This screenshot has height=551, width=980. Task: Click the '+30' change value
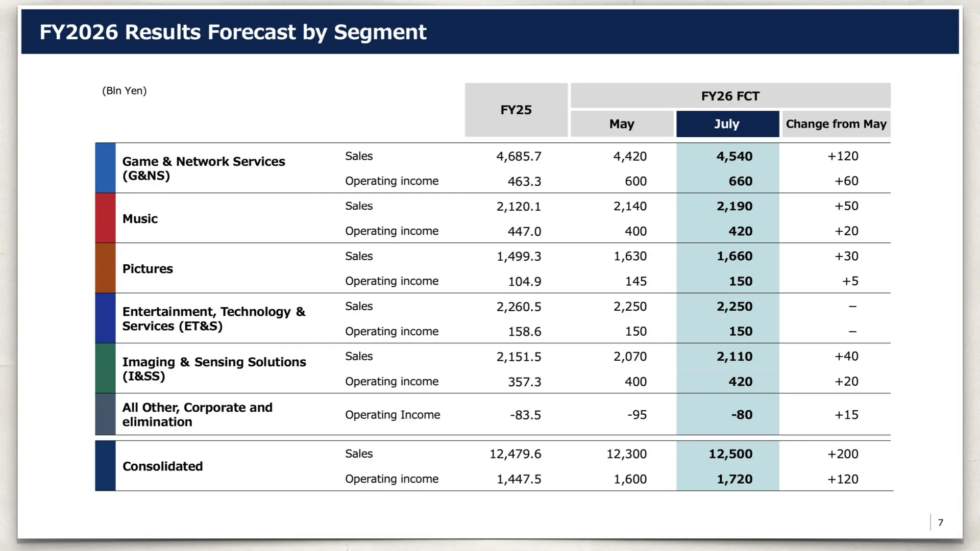846,256
